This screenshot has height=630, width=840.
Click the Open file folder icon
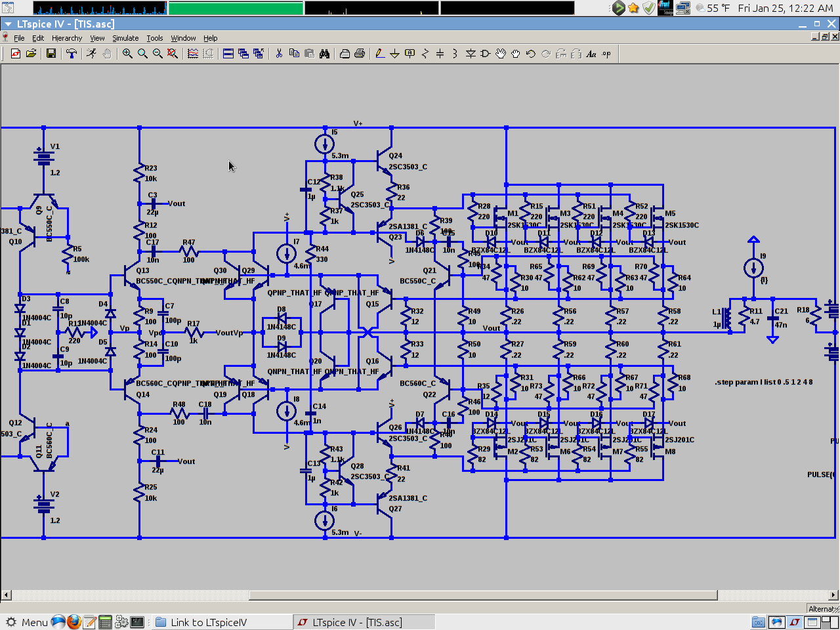click(x=31, y=54)
